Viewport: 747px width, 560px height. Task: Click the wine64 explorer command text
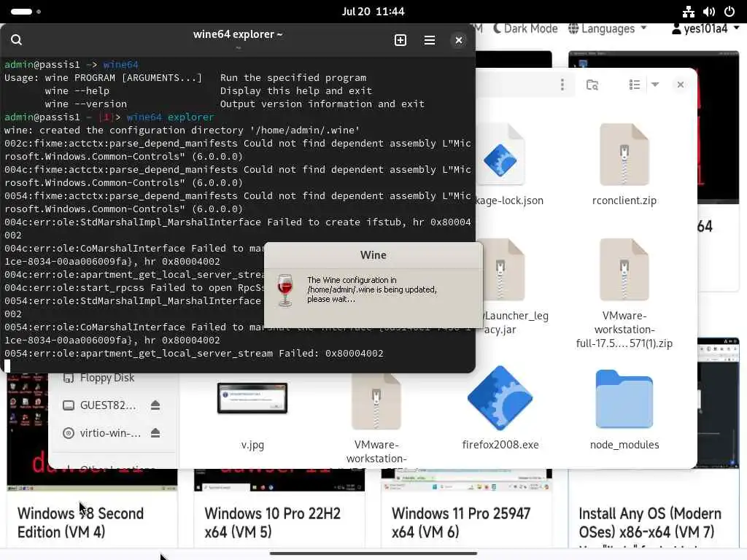pyautogui.click(x=170, y=117)
